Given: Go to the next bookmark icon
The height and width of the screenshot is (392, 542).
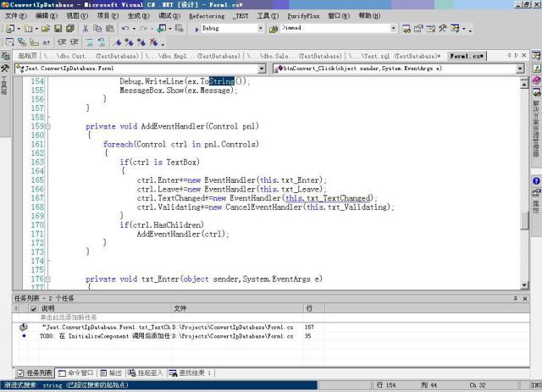Looking at the screenshot, I should tap(130, 42).
